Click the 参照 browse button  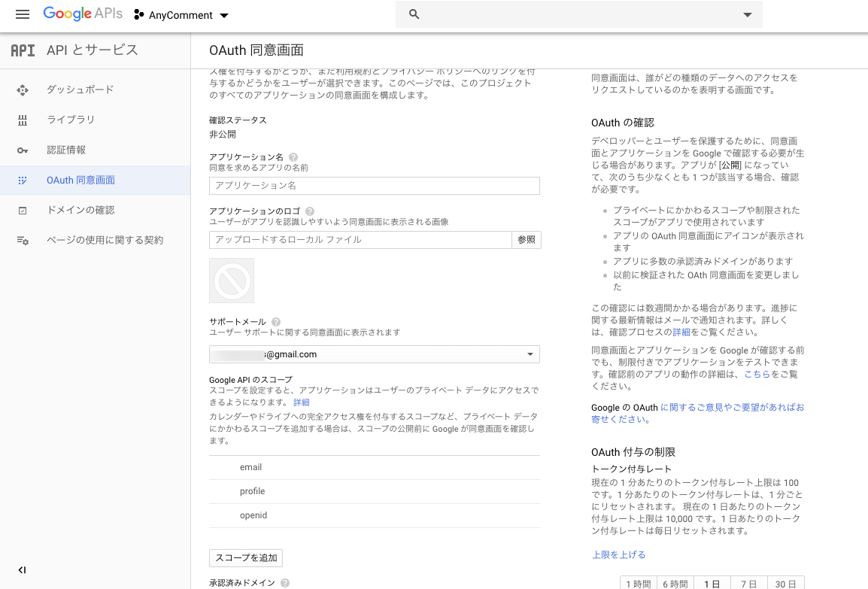coord(527,240)
